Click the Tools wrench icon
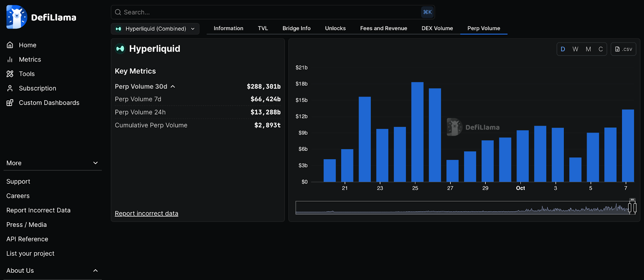 pos(10,74)
